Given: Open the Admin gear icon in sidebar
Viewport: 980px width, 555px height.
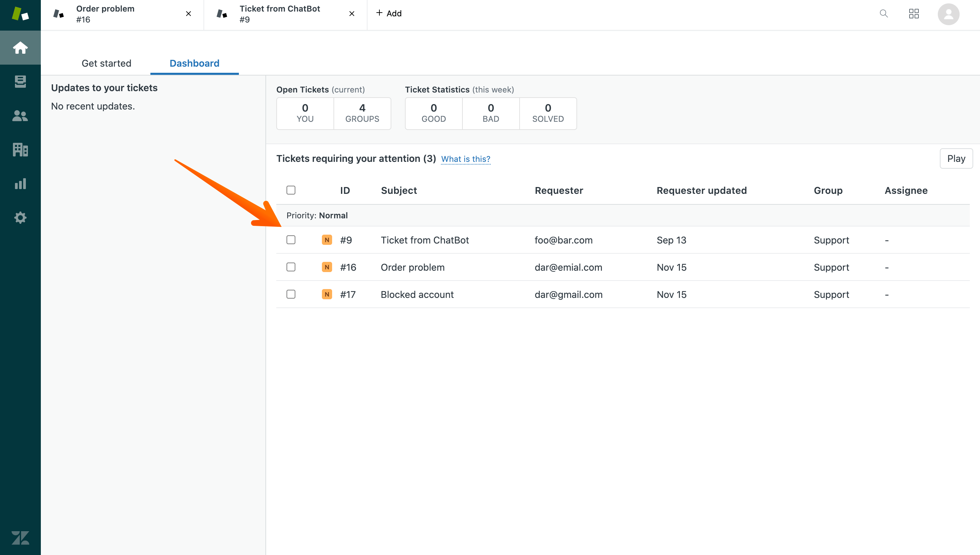Looking at the screenshot, I should click(x=20, y=218).
